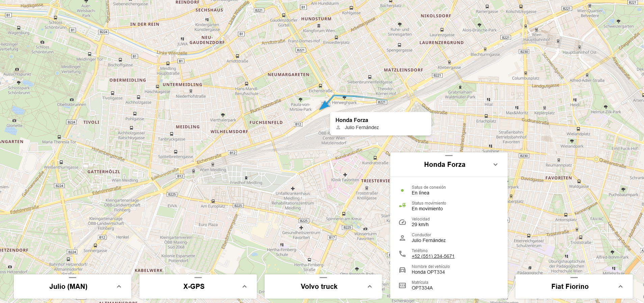Collapse the Honda Forza details panel
The width and height of the screenshot is (644, 303).
tap(495, 164)
